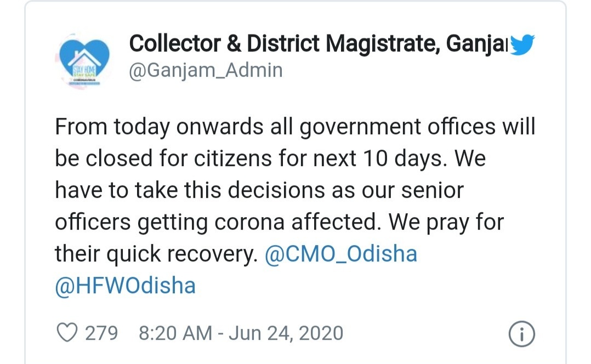591x364 pixels.
Task: Click the word 'government' in the tweet
Action: [x=360, y=127]
